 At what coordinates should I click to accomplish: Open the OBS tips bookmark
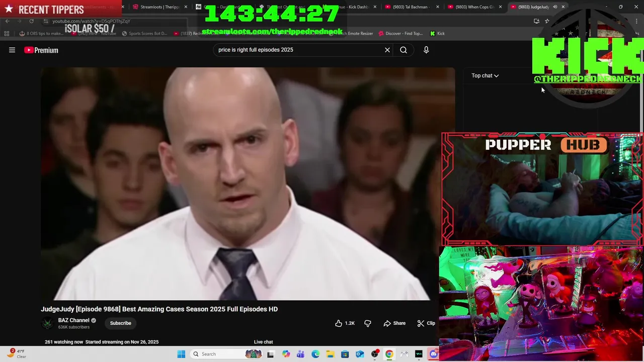tap(41, 34)
